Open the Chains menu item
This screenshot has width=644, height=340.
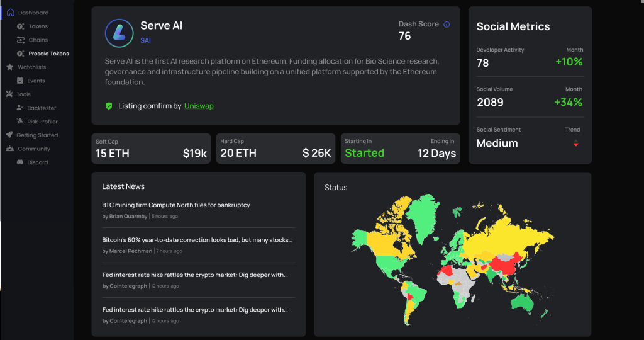tap(38, 40)
